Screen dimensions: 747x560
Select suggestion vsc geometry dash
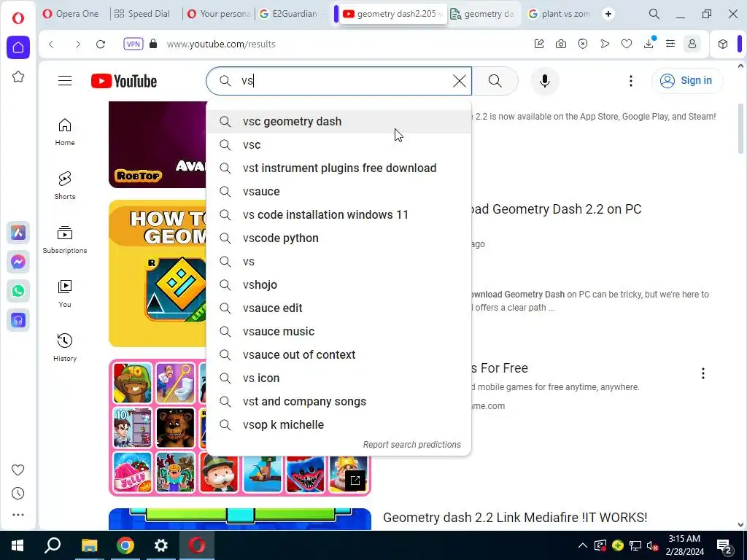[338, 122]
